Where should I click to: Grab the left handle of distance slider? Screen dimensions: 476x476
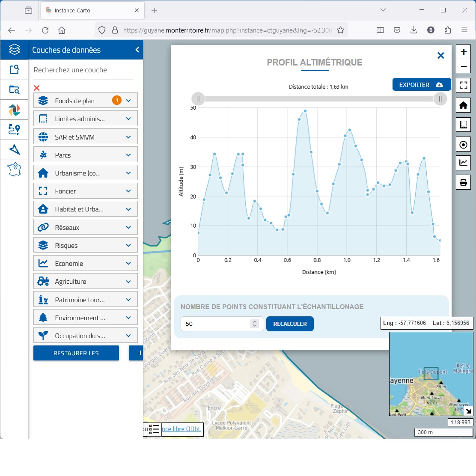198,99
